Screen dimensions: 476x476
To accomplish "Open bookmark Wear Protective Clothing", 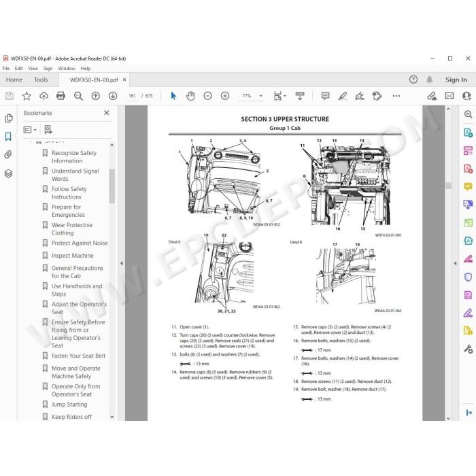I will coord(72,229).
